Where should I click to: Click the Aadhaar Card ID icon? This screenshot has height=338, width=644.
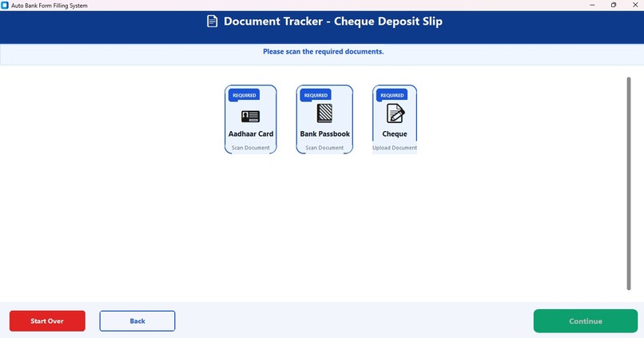[x=250, y=116]
